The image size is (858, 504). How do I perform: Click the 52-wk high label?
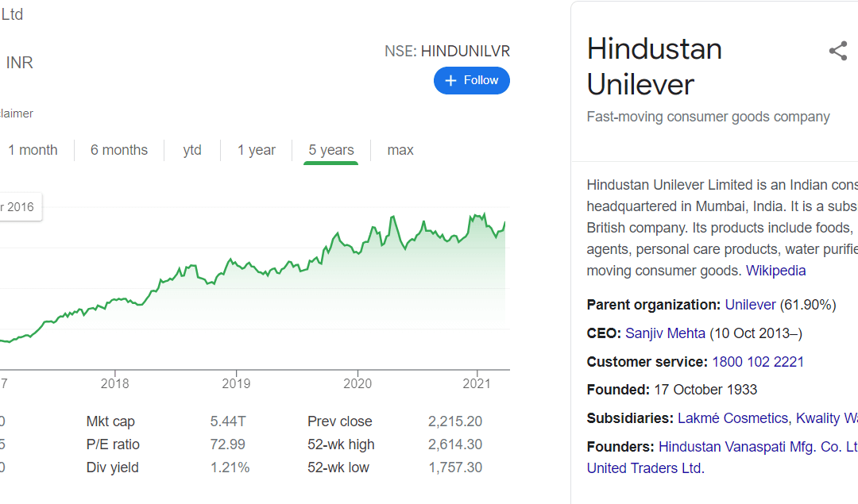point(341,444)
